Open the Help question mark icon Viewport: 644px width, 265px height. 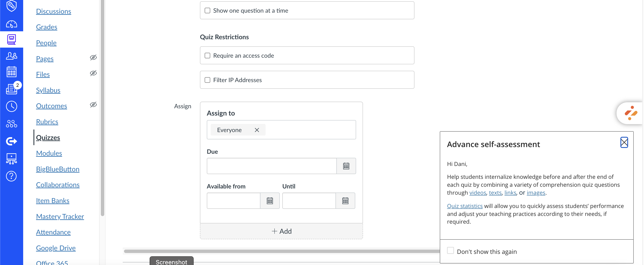(12, 176)
